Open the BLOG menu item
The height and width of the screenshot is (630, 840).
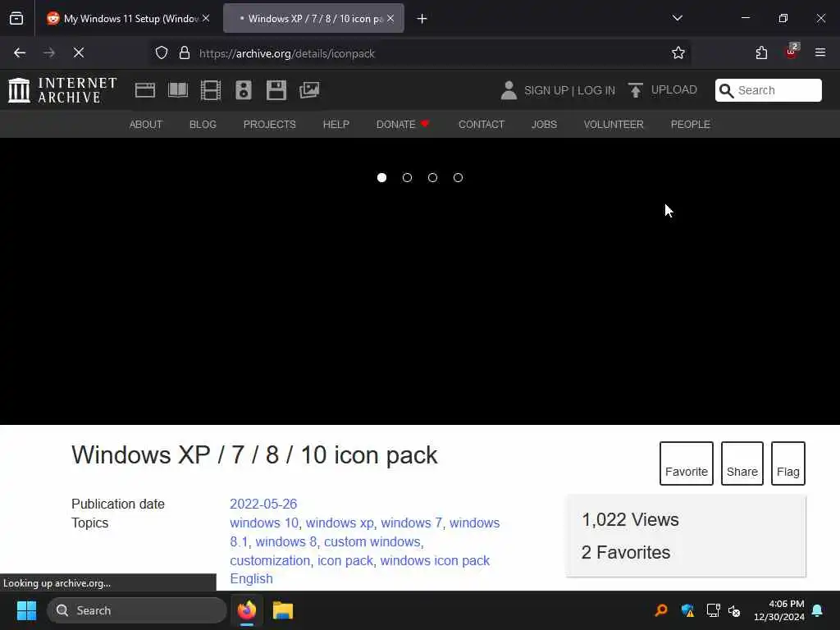tap(203, 125)
